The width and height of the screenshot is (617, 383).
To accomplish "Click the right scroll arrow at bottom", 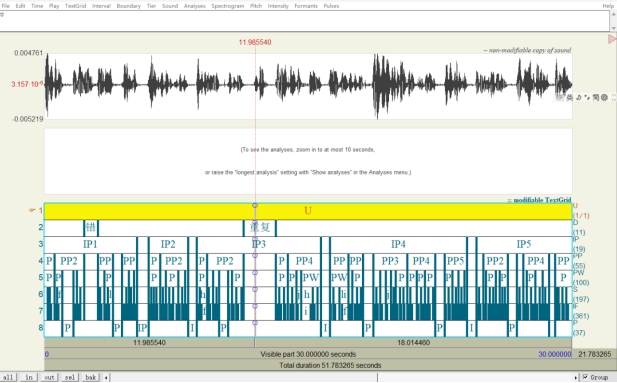I will coord(576,377).
